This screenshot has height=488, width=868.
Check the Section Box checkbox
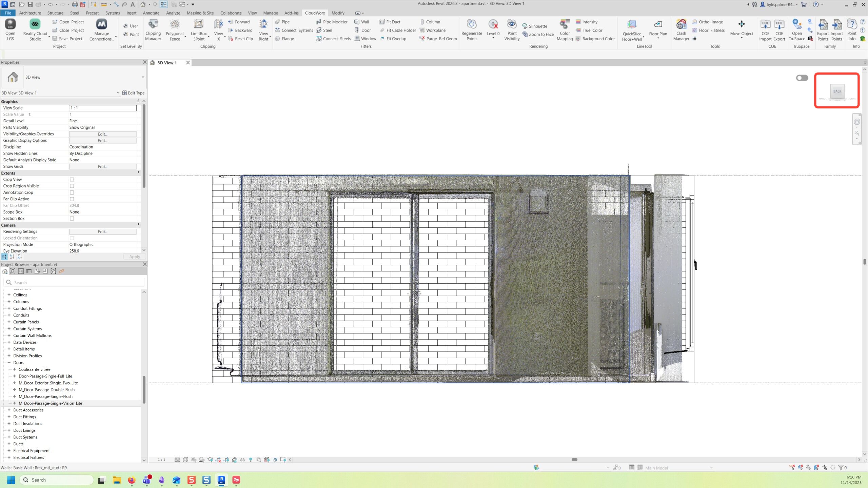click(72, 219)
